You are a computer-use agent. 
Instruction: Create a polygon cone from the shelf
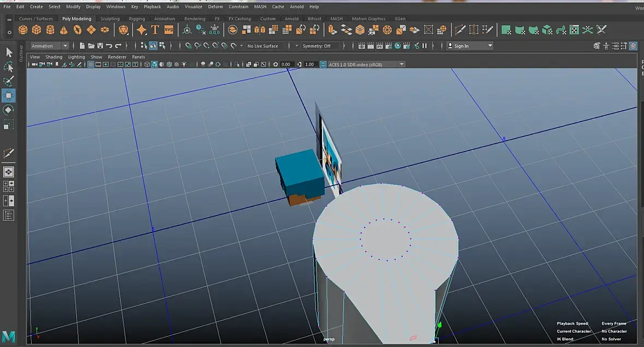tap(64, 30)
